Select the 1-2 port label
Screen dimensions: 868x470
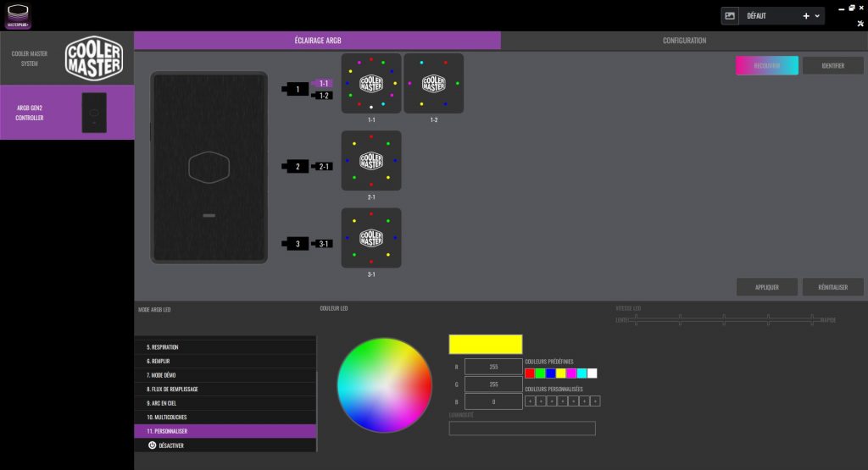pyautogui.click(x=323, y=96)
